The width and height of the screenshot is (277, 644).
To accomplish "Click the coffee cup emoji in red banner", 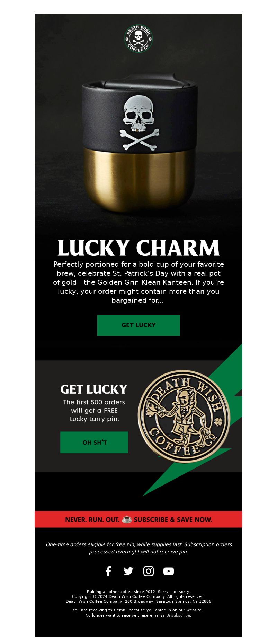I will coord(127,520).
